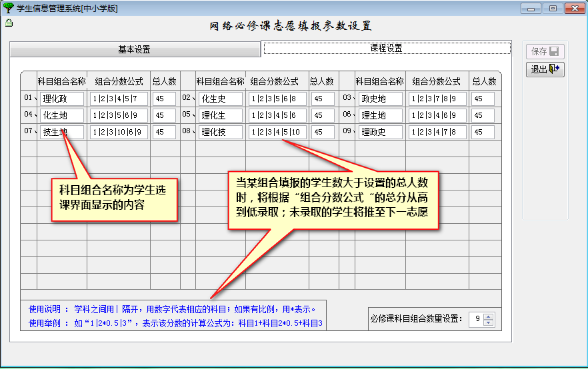Click the first 科目组合名称 column header
Viewport: 588px width, 369px height.
point(62,81)
